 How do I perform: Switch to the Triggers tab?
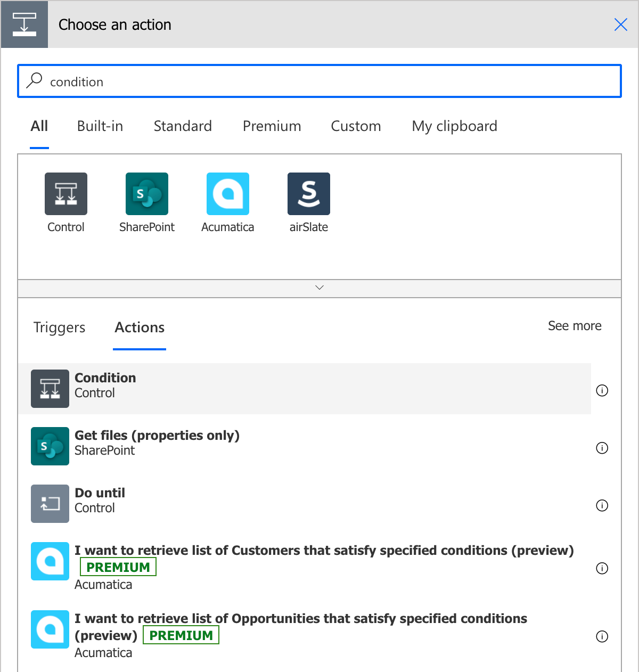(59, 327)
